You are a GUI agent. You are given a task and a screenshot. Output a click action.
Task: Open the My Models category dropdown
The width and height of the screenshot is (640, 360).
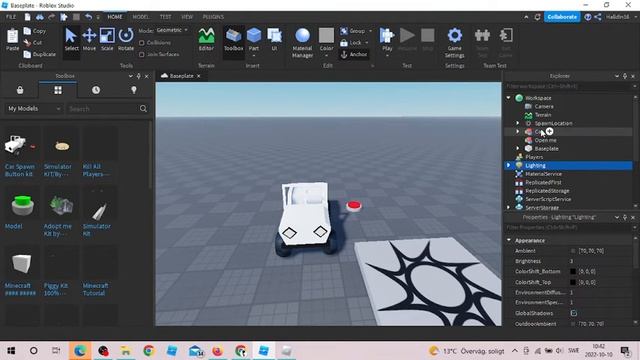pyautogui.click(x=34, y=109)
